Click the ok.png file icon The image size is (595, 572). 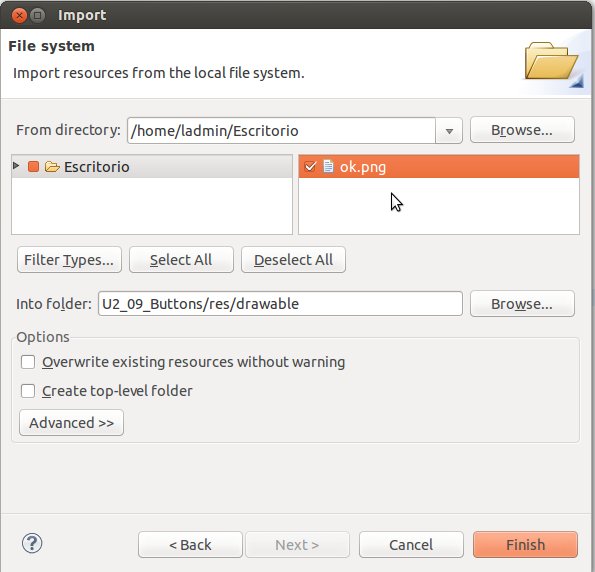tap(328, 166)
